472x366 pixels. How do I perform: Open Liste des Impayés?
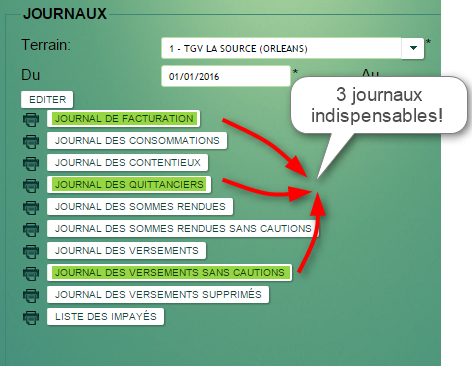(105, 317)
